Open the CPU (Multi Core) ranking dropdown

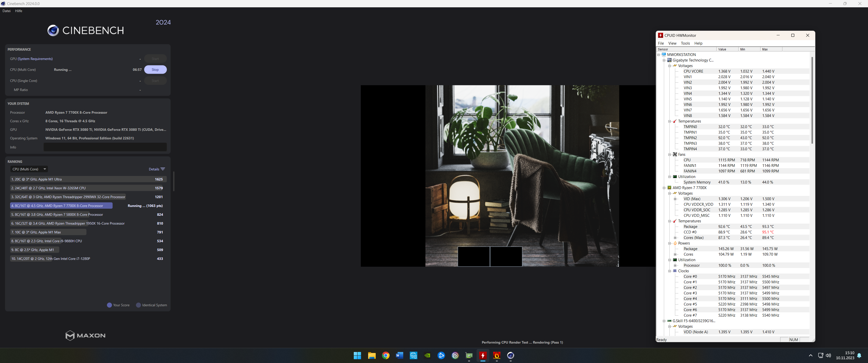pyautogui.click(x=29, y=169)
